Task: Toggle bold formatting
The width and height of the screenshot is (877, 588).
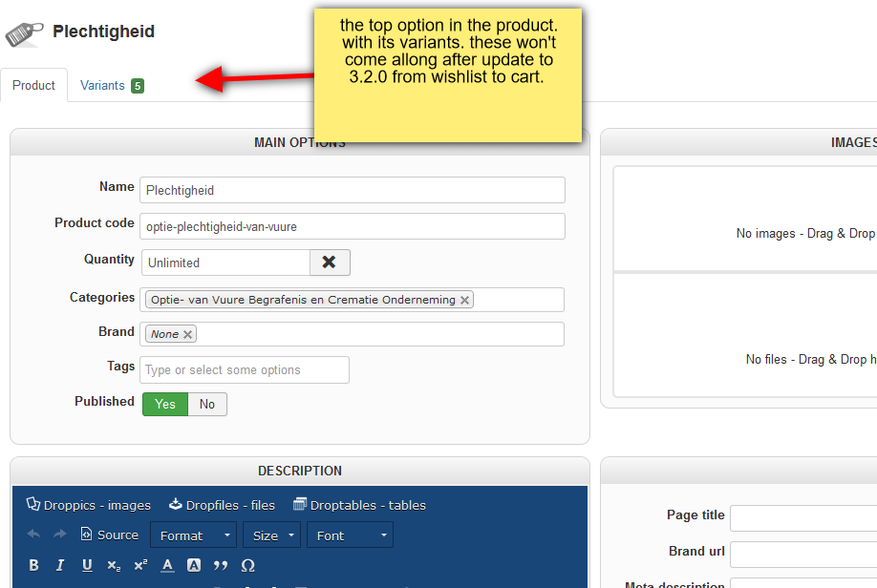Action: (x=33, y=565)
